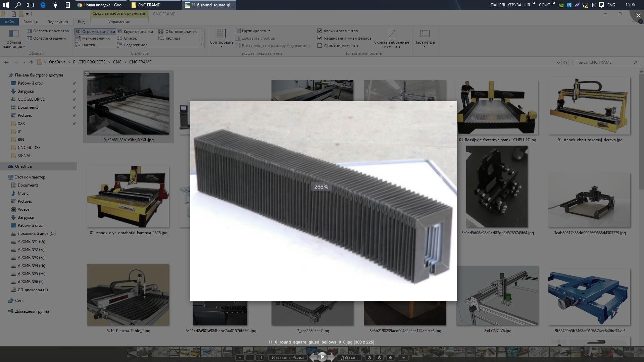Open the 'Параметры' folder options button
644x362 pixels.
pyautogui.click(x=425, y=38)
